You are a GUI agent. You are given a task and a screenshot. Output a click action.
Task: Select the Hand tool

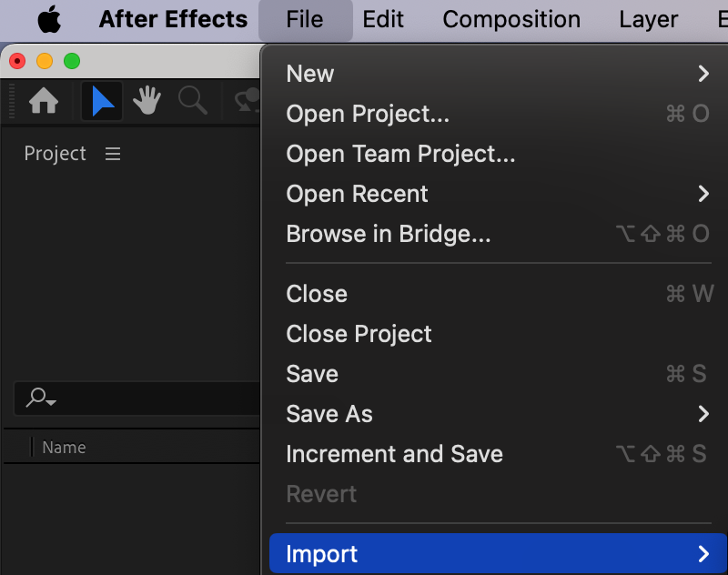[x=147, y=102]
